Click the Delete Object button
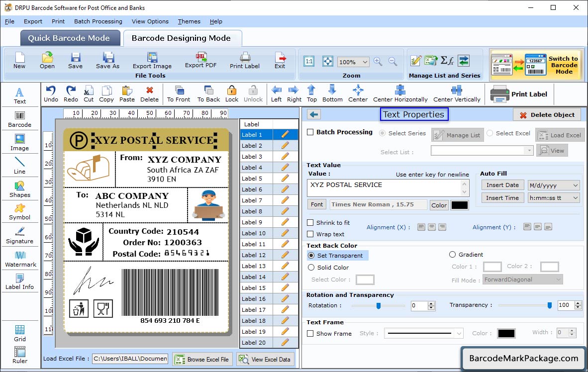Viewport: 588px width, 372px height. [547, 115]
